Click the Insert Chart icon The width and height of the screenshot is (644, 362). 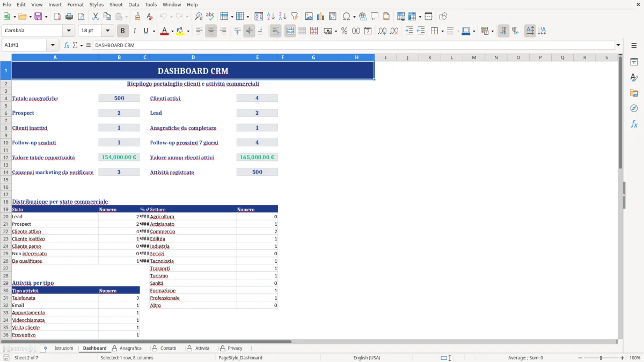(x=321, y=17)
